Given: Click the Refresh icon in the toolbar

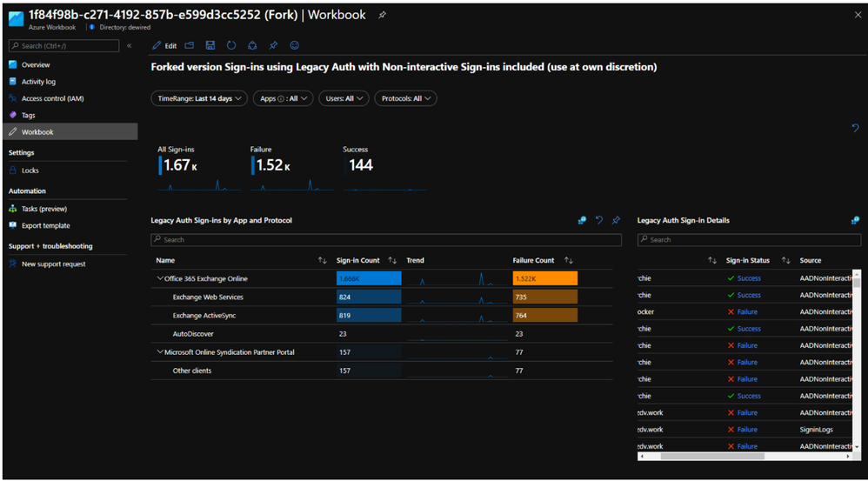Looking at the screenshot, I should coord(231,45).
